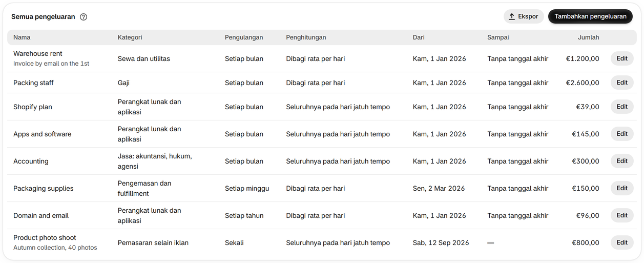Click the €145,00 amount
This screenshot has width=644, height=263.
[586, 134]
